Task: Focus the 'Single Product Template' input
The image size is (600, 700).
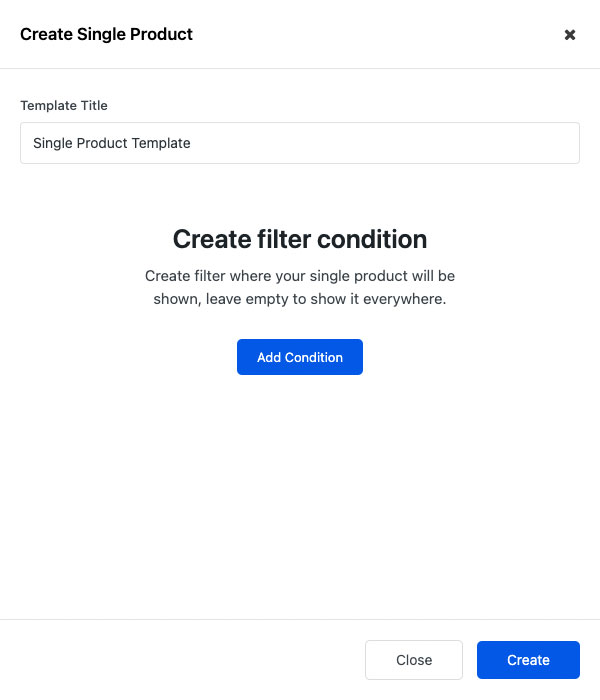Action: (300, 143)
